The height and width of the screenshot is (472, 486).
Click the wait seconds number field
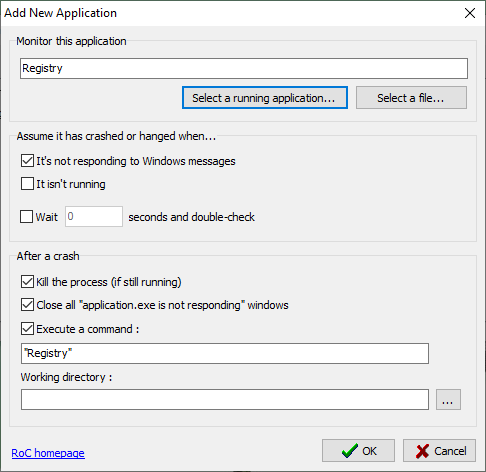(94, 217)
